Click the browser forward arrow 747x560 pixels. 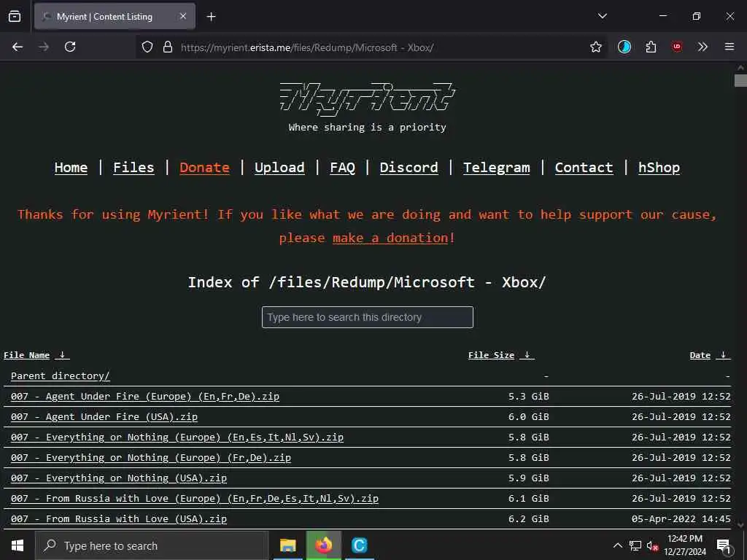tap(44, 47)
